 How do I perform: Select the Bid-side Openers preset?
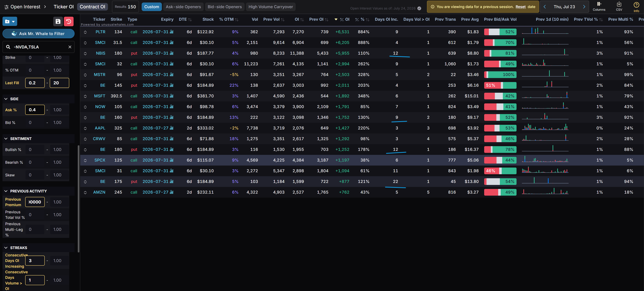click(x=225, y=7)
